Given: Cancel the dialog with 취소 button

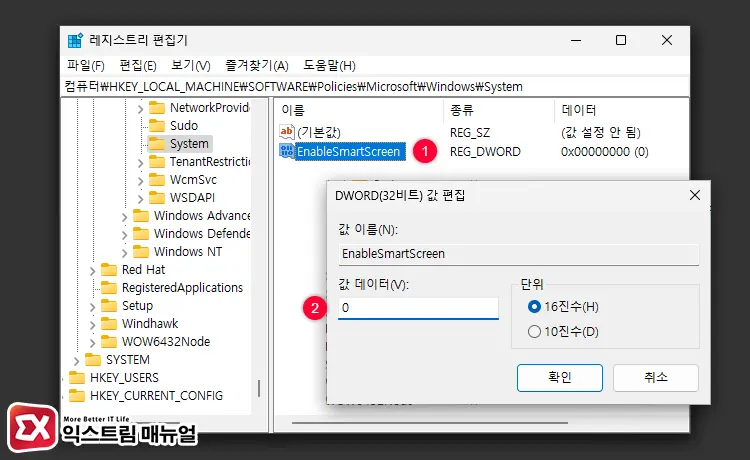Looking at the screenshot, I should click(656, 378).
